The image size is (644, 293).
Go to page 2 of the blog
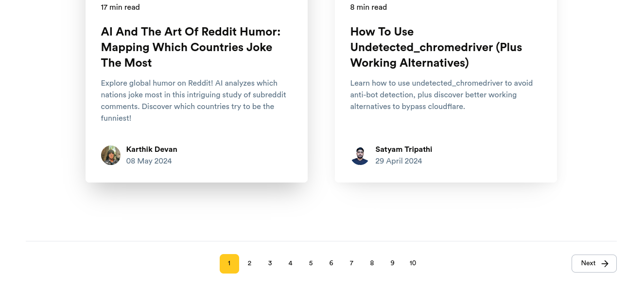(x=249, y=263)
